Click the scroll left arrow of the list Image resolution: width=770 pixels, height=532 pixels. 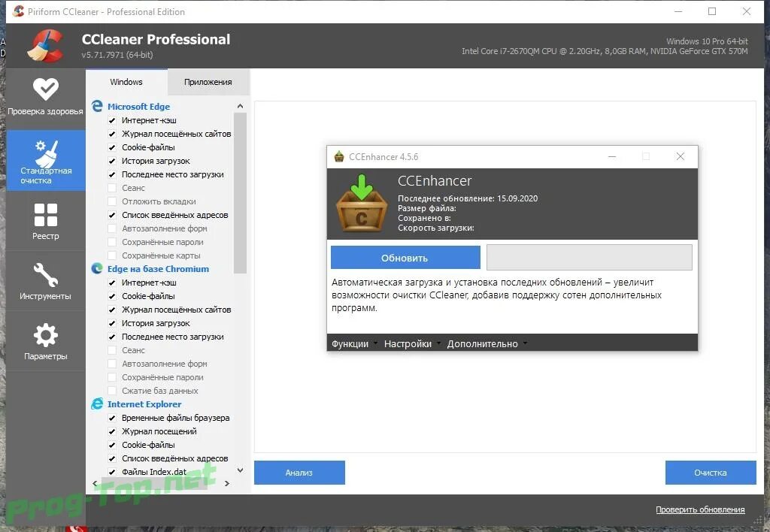click(95, 483)
